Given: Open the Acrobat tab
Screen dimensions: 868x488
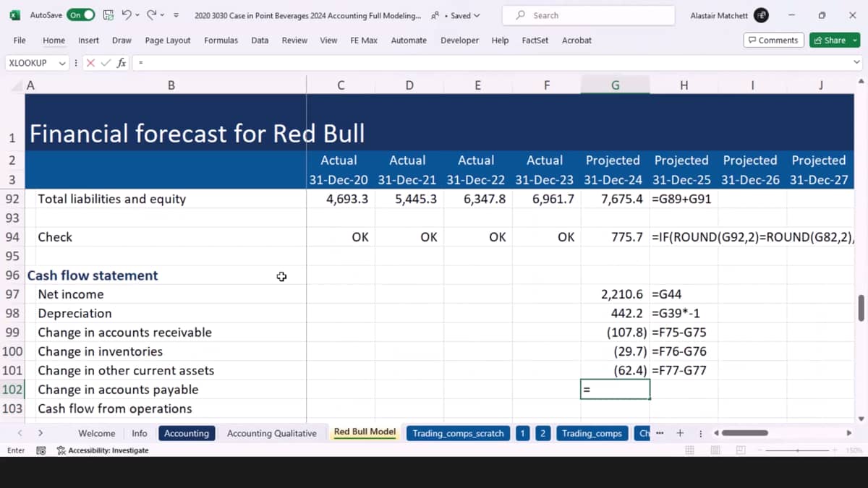Looking at the screenshot, I should pyautogui.click(x=576, y=40).
